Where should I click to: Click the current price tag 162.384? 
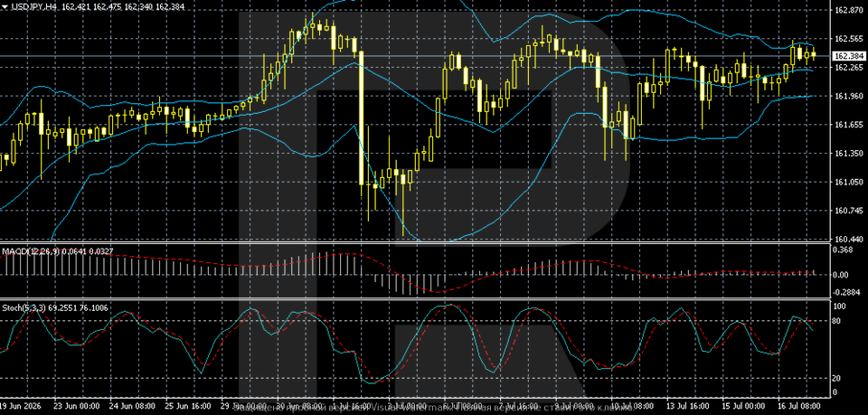click(x=849, y=56)
